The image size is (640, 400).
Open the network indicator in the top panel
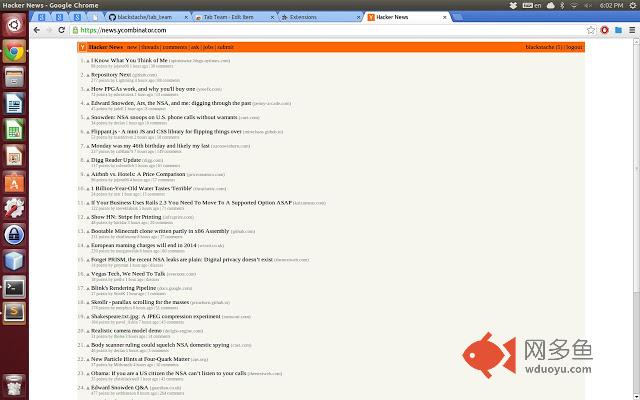[x=574, y=5]
